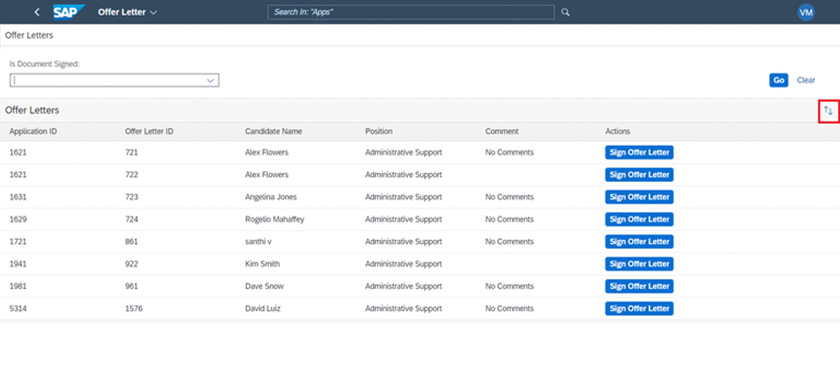The height and width of the screenshot is (390, 840).
Task: Sign Offer Letter for Rogelio Mahaffey
Action: [639, 220]
